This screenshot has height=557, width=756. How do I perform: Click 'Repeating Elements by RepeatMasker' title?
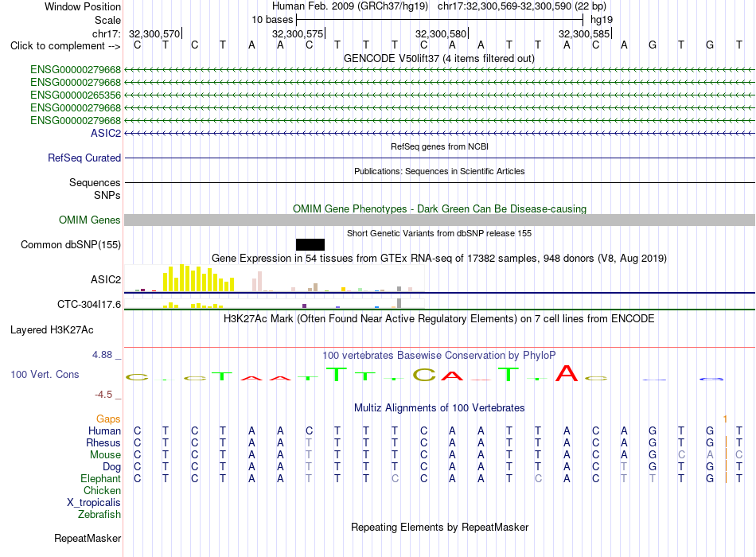[x=439, y=527]
